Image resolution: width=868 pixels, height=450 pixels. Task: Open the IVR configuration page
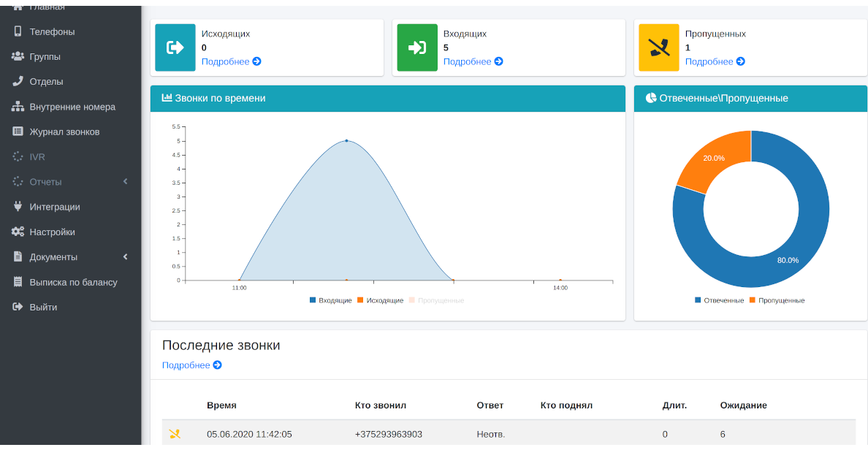pyautogui.click(x=35, y=156)
